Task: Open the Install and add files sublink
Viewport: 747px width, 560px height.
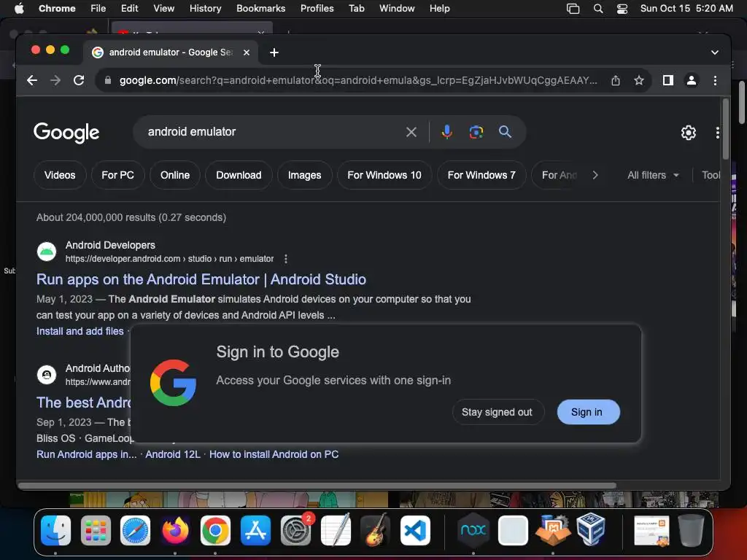Action: pyautogui.click(x=80, y=331)
